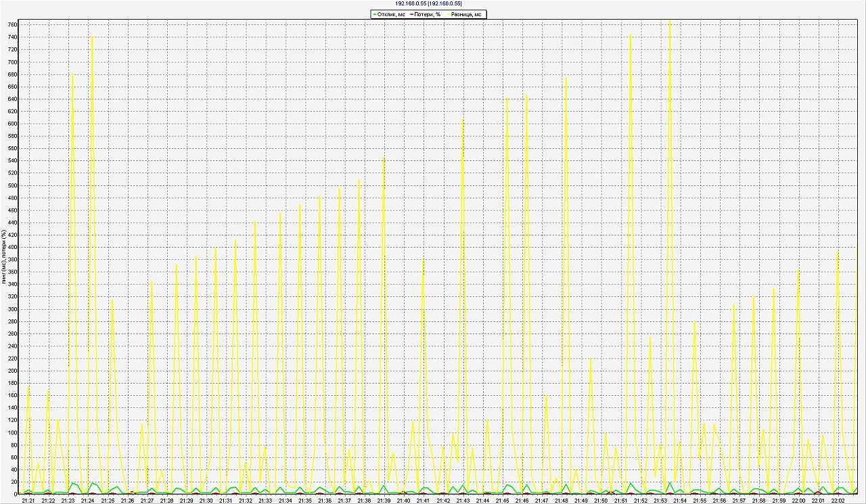Toggle the Потери, % series legend label

pos(428,14)
